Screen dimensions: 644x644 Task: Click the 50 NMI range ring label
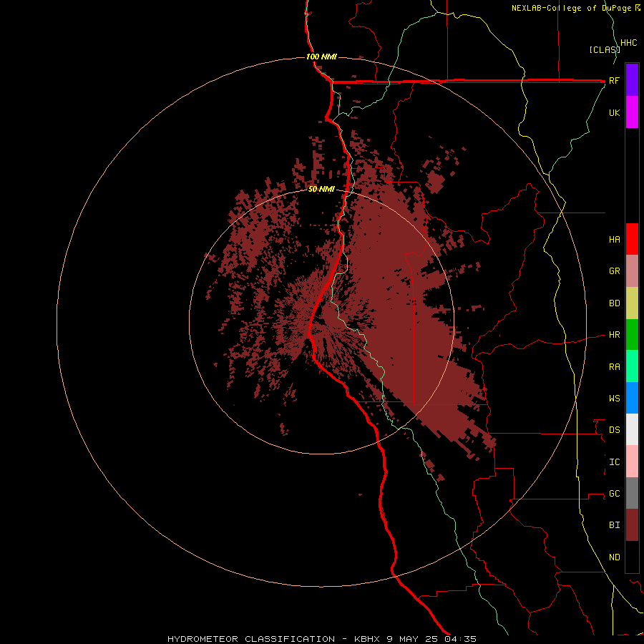pos(321,189)
